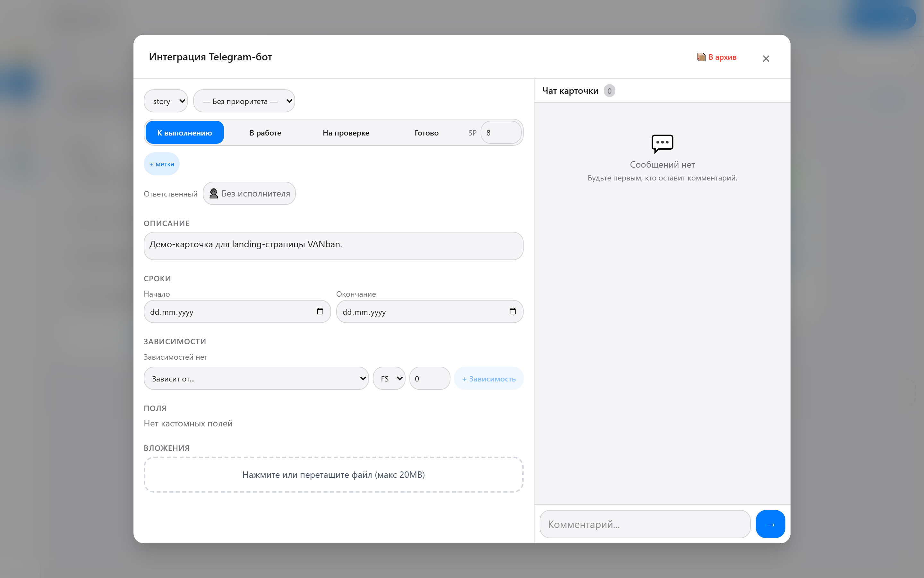Click the '+ Зависимость' add button
The width and height of the screenshot is (924, 578).
(489, 379)
